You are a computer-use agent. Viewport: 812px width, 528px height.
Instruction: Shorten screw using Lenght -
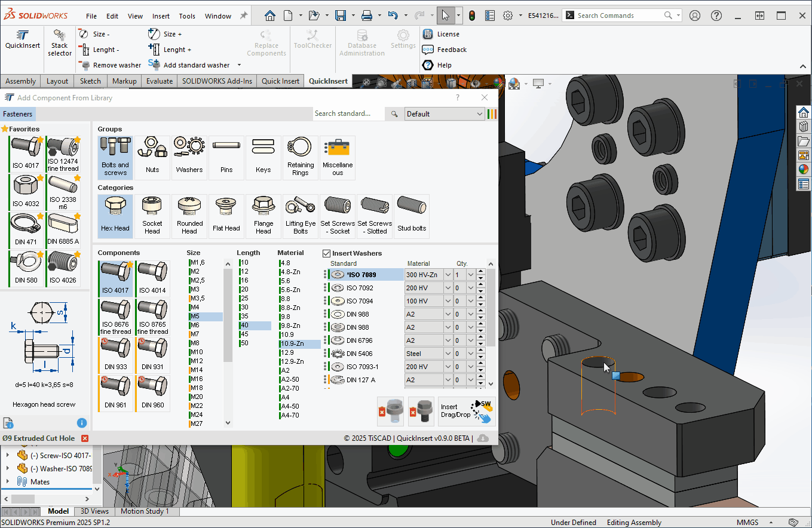[x=99, y=50]
